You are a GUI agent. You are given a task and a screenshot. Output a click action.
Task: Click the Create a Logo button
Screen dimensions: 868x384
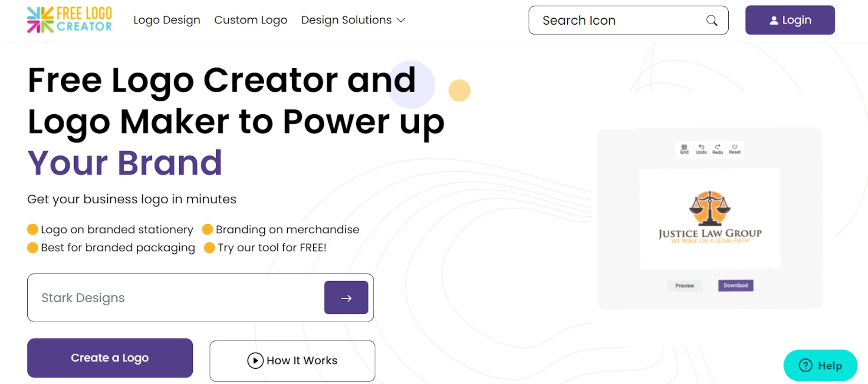pos(110,358)
